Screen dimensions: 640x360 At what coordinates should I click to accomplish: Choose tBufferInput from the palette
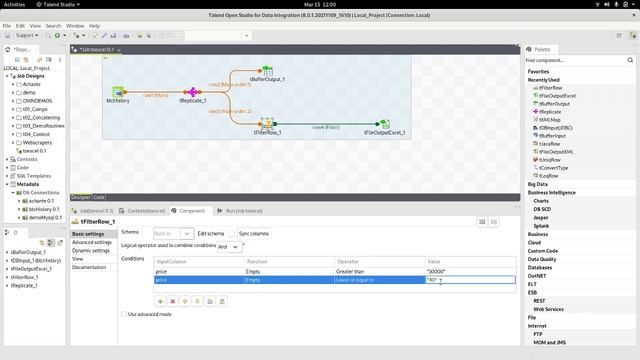(x=552, y=136)
